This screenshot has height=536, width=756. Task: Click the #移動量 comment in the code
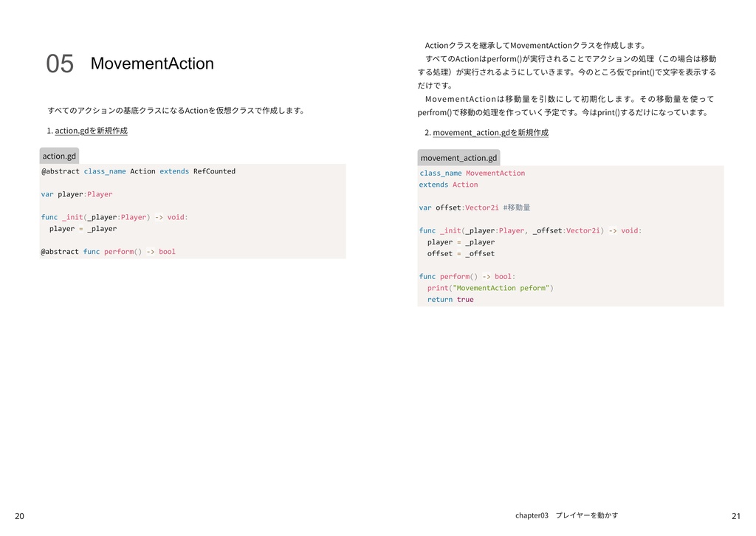(x=517, y=207)
